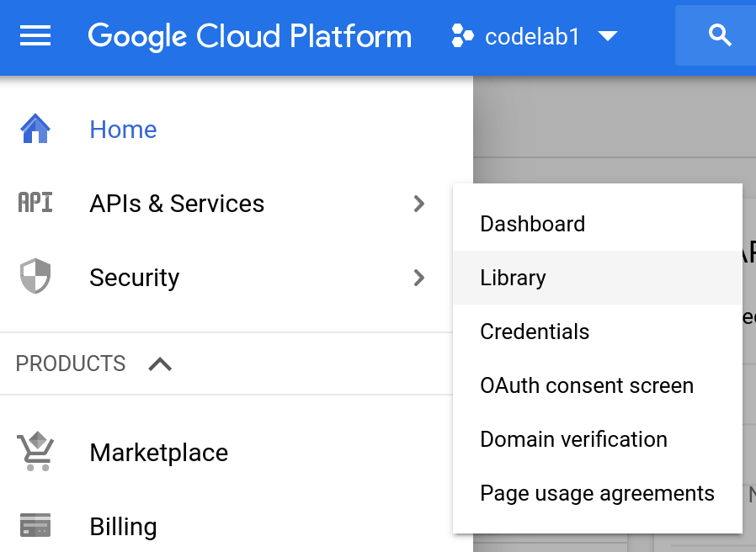
Task: Open the Billing section
Action: click(123, 526)
